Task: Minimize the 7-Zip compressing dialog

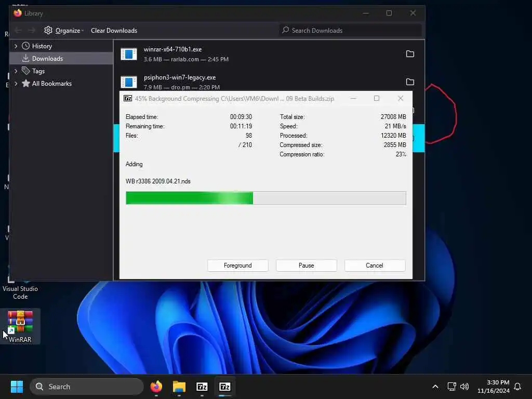Action: point(353,98)
